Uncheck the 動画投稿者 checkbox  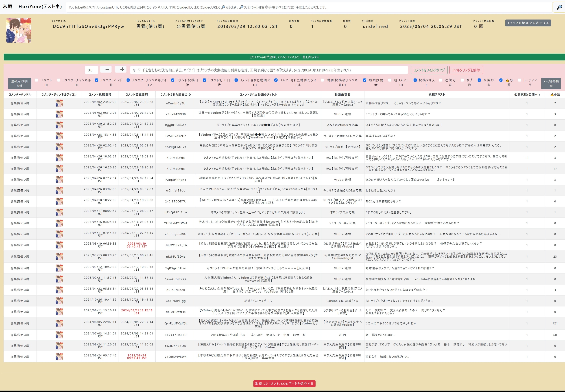click(x=365, y=80)
